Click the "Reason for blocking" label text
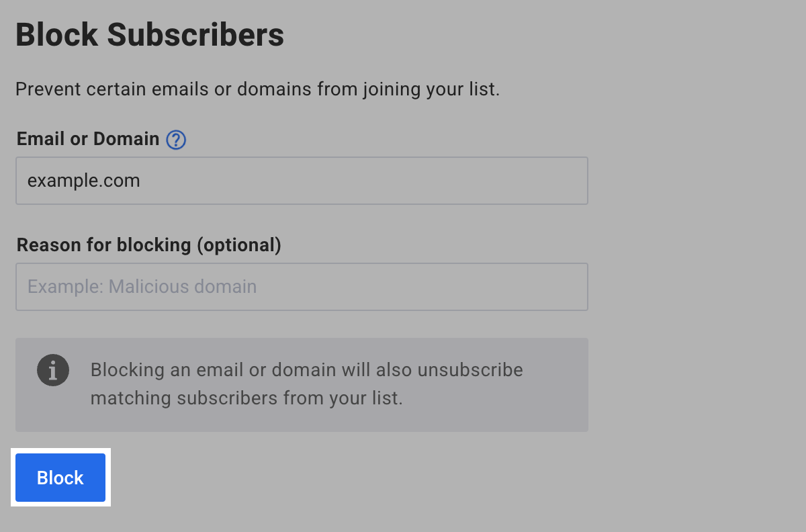 click(x=105, y=245)
